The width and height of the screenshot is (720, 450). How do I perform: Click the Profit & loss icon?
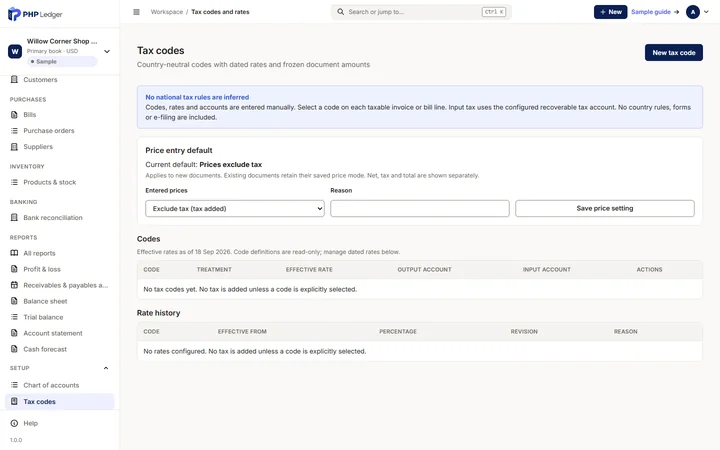pyautogui.click(x=14, y=269)
